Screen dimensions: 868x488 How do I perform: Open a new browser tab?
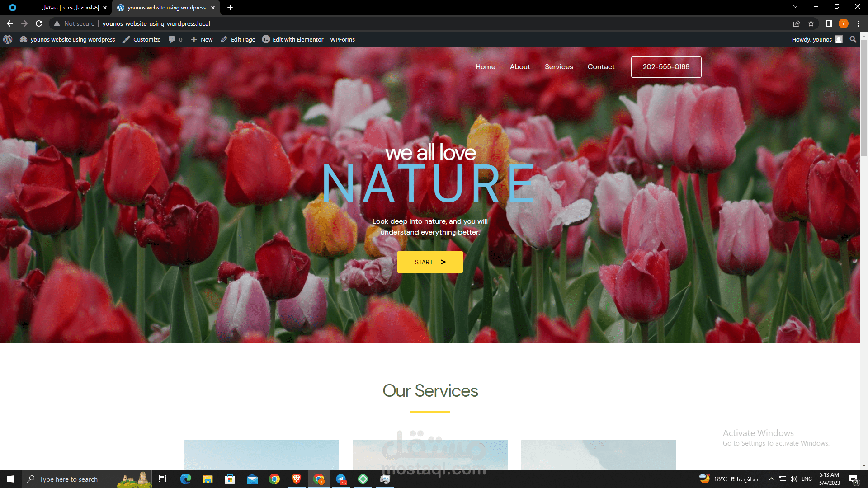230,8
